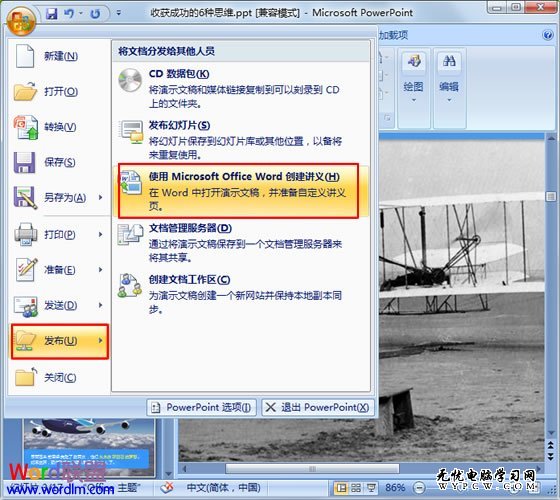Select 发布幻灯片(S) title text
Screen dimensions: 560x500
[x=179, y=125]
